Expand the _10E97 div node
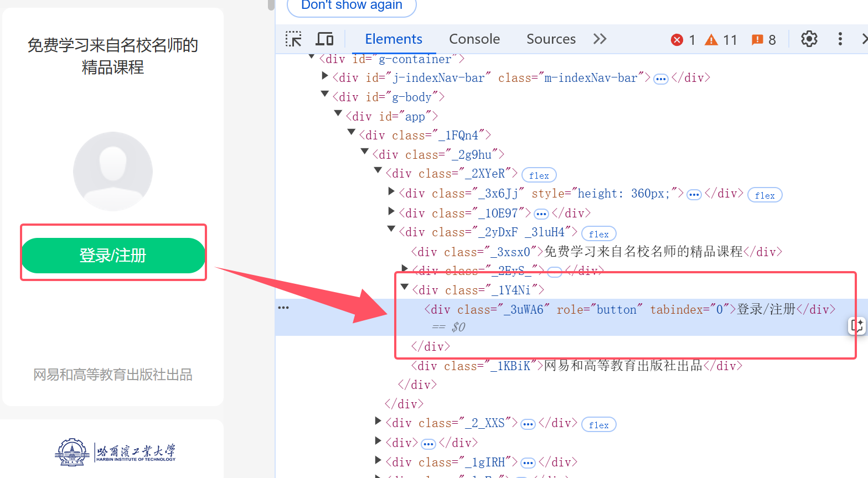Image resolution: width=868 pixels, height=478 pixels. 391,211
